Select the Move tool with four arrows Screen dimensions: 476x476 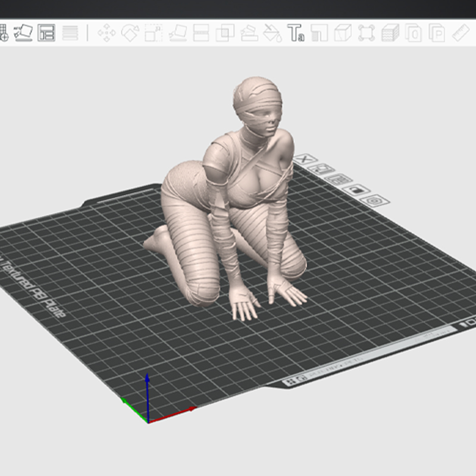tap(107, 33)
